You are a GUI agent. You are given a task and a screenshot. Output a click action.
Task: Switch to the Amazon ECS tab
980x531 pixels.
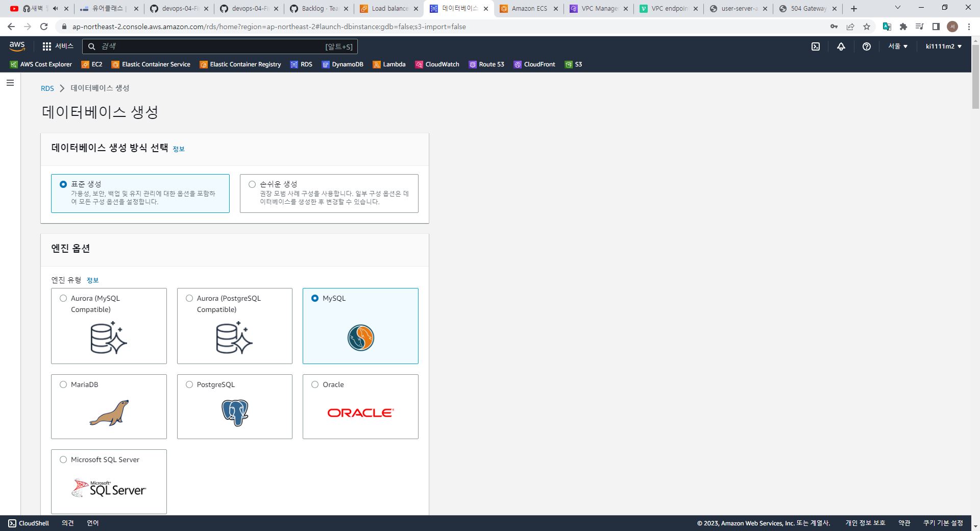click(x=528, y=8)
